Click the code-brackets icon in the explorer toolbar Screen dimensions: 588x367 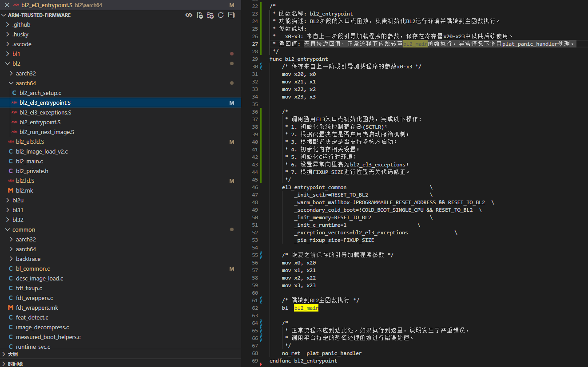pos(189,15)
